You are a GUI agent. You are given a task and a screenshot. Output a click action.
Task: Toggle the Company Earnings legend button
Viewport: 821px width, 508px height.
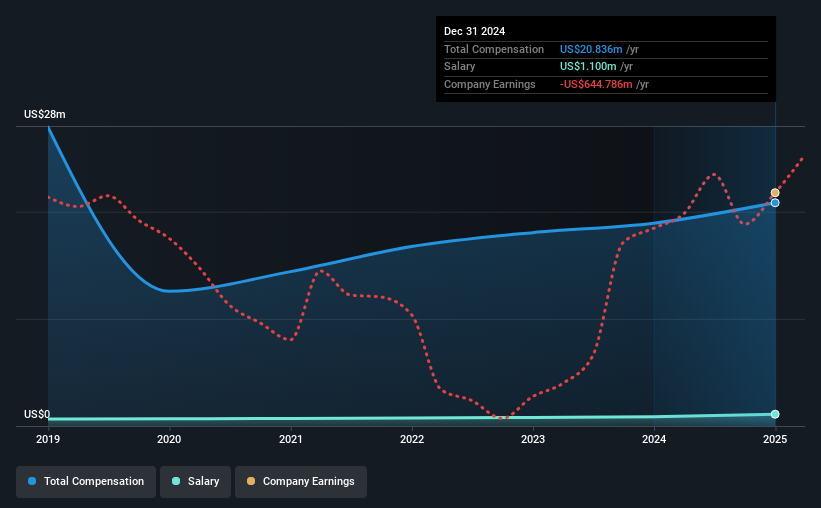301,481
